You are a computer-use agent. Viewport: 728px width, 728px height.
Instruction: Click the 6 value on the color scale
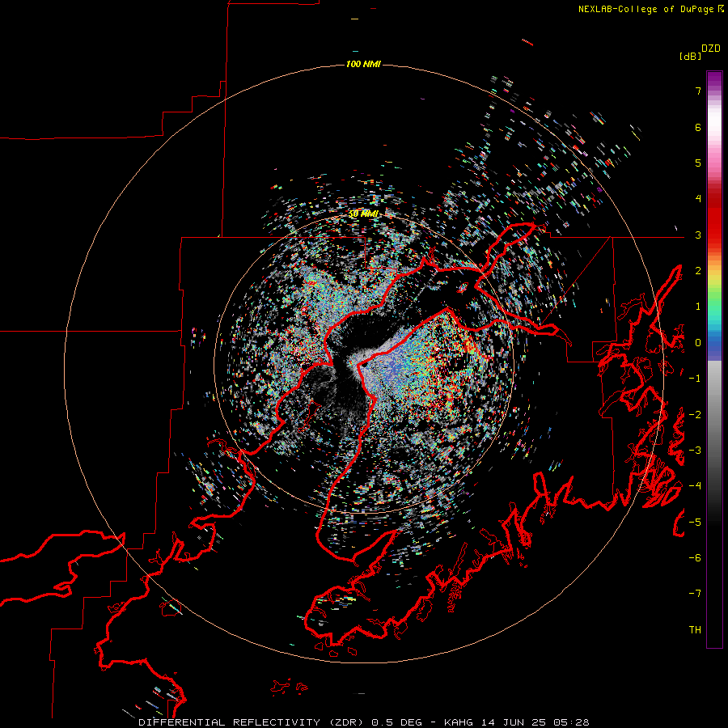(x=698, y=127)
